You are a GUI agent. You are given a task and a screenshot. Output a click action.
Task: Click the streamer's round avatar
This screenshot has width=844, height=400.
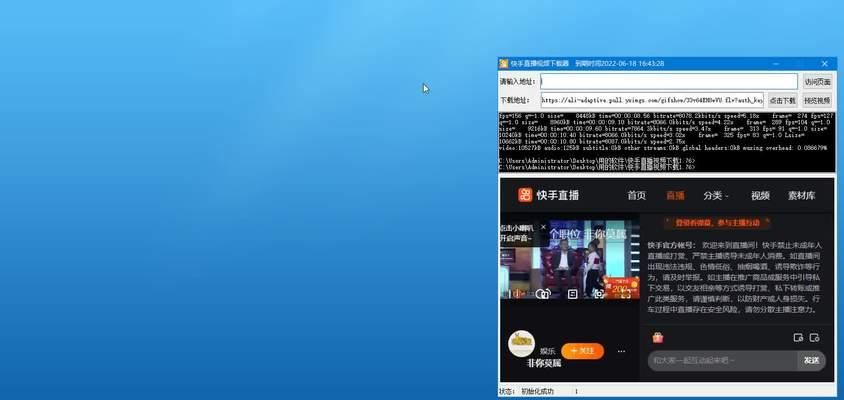point(521,343)
